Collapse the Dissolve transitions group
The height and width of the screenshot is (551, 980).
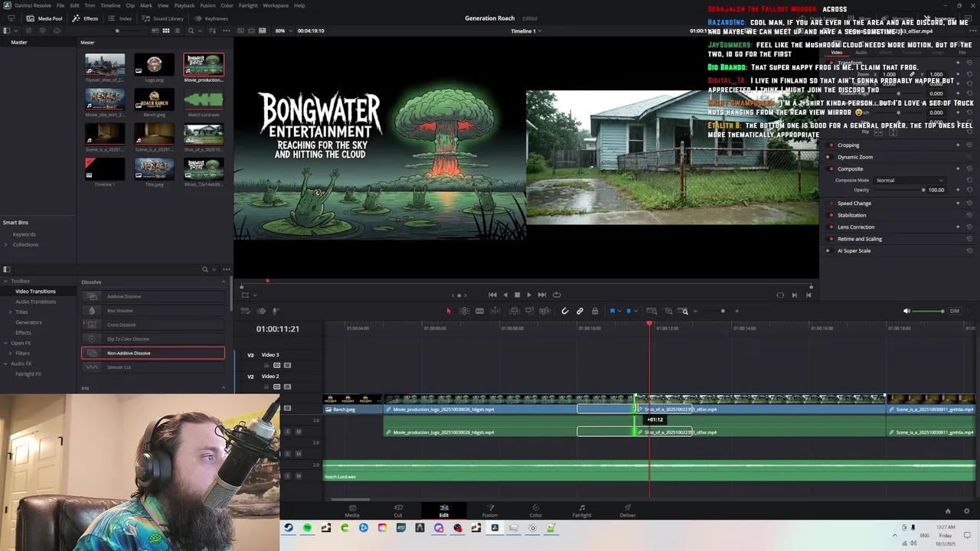pos(224,282)
